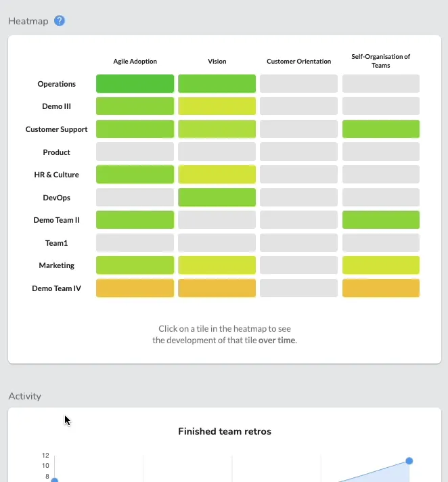448x482 pixels.
Task: Click HR & Culture Agile Adoption tile
Action: (x=135, y=175)
